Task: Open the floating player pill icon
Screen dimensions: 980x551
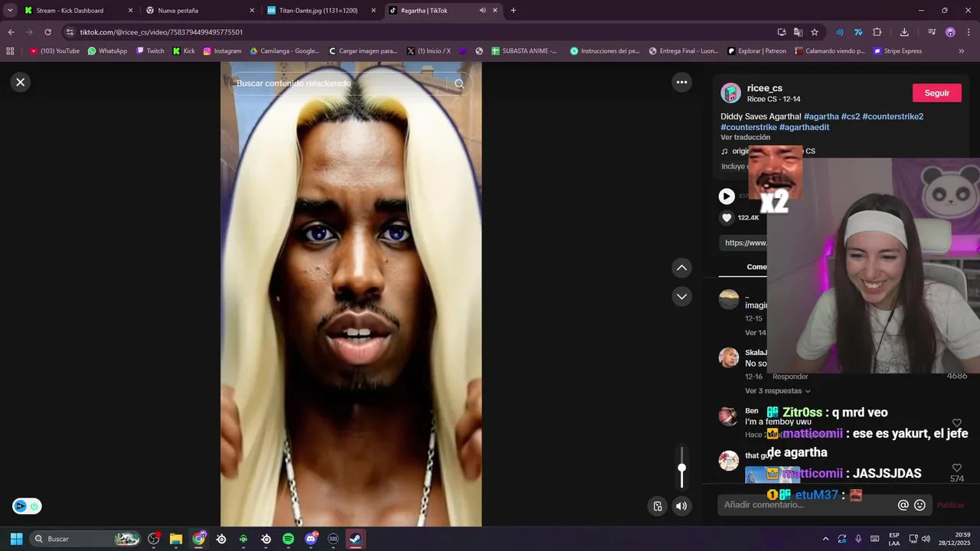Action: (x=27, y=506)
